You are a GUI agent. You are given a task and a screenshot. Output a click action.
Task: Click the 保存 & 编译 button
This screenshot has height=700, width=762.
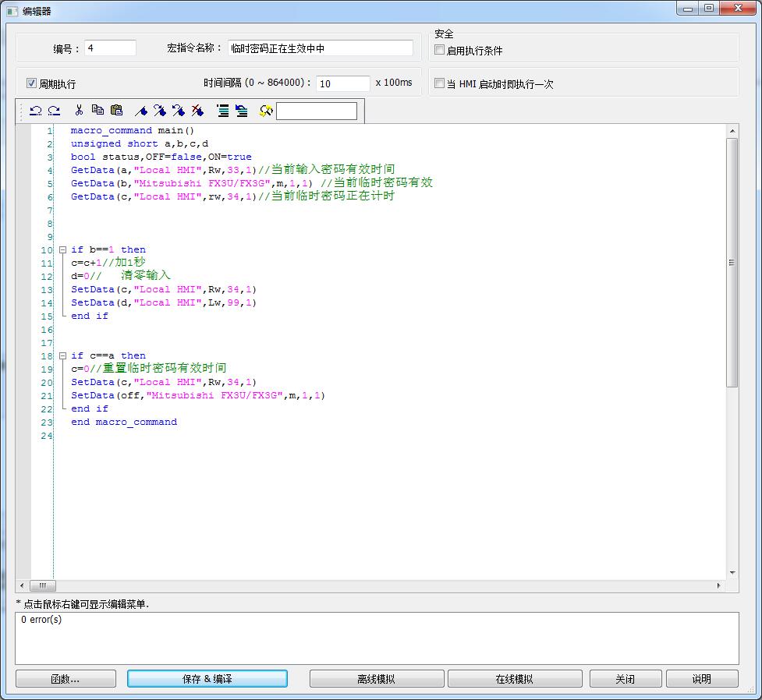point(207,679)
